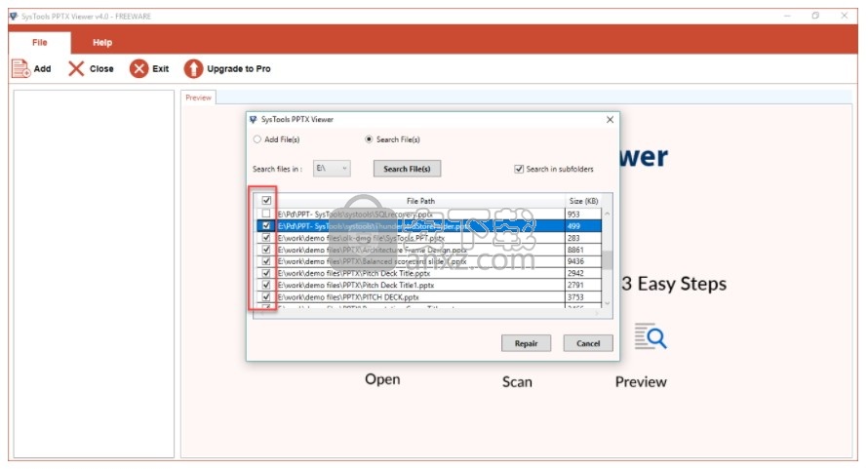Uncheck the Pitch Deck Title1.pptx checkbox
This screenshot has width=868, height=469.
pos(266,285)
